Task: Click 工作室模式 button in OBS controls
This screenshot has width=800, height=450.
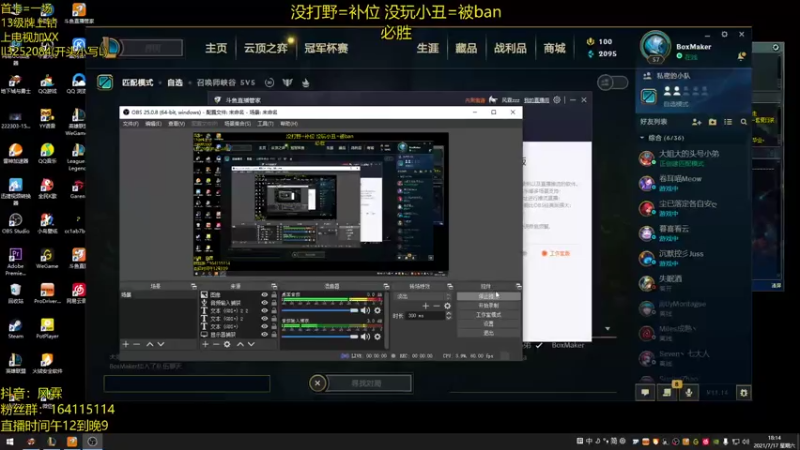Action: click(488, 315)
